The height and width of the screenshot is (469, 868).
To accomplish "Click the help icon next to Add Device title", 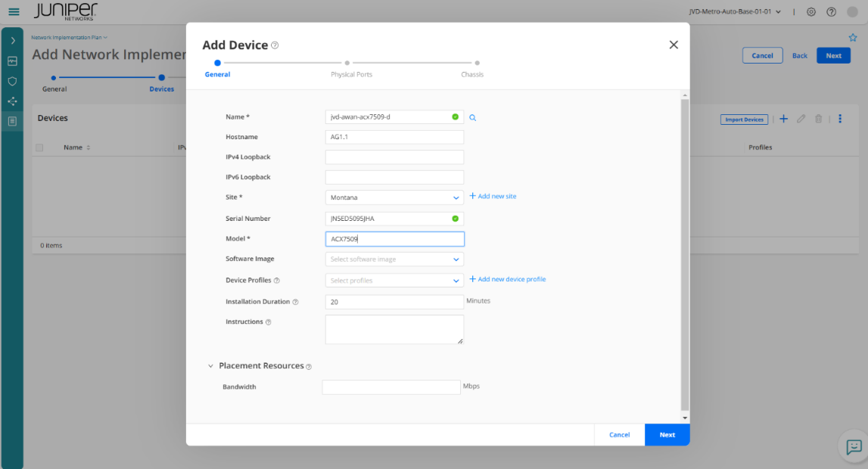I will pos(275,45).
